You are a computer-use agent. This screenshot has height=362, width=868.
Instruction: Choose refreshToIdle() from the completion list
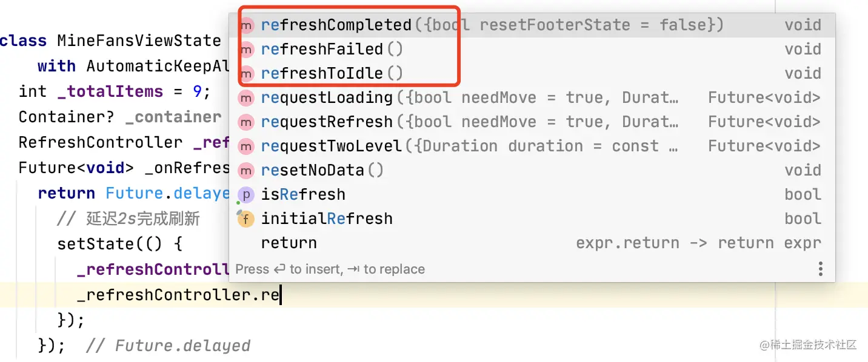[332, 74]
